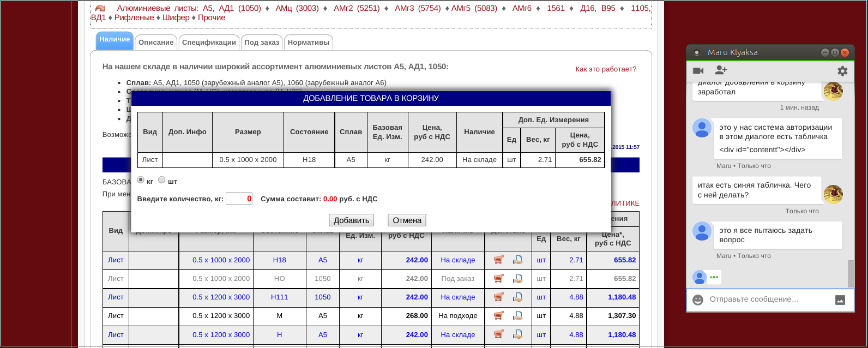Open the Д16, В95 alloy link

click(x=598, y=8)
